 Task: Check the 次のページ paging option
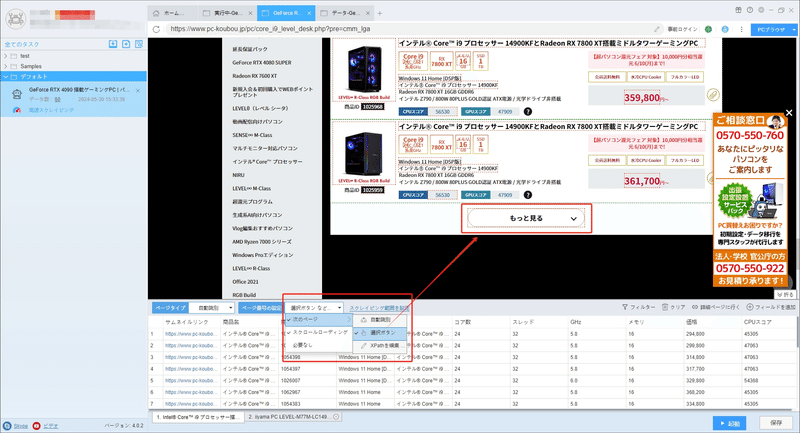click(318, 319)
